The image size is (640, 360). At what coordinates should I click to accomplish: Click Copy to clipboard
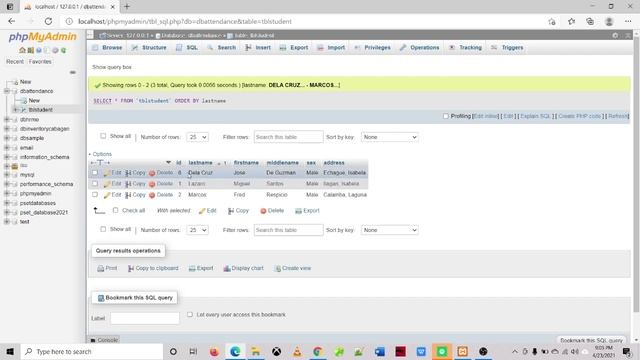click(x=153, y=268)
